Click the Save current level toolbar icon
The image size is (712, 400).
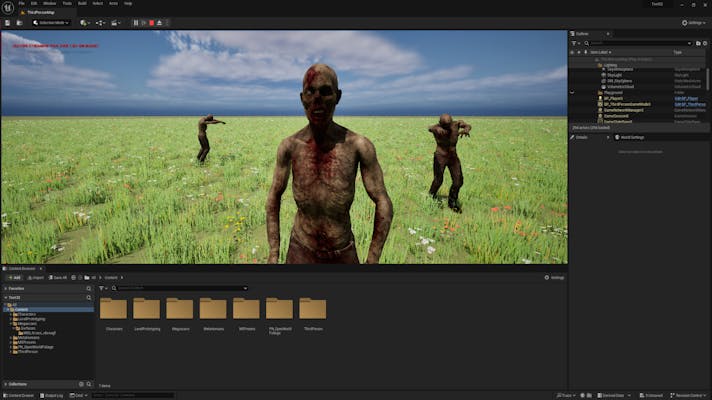(8, 23)
